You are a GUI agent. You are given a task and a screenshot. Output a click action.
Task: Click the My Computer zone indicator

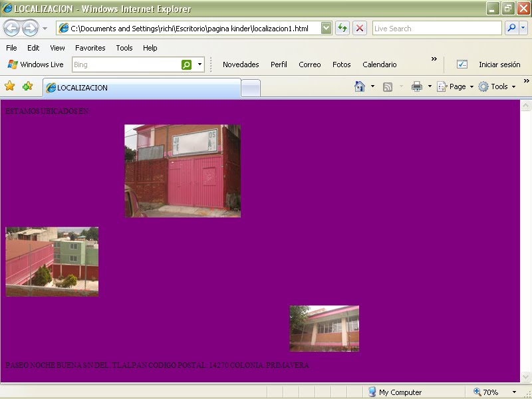pyautogui.click(x=395, y=392)
